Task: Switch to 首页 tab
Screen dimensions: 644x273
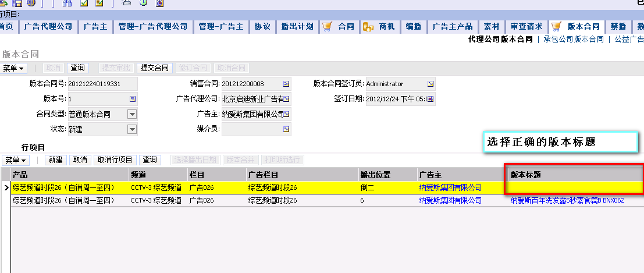Action: point(7,27)
